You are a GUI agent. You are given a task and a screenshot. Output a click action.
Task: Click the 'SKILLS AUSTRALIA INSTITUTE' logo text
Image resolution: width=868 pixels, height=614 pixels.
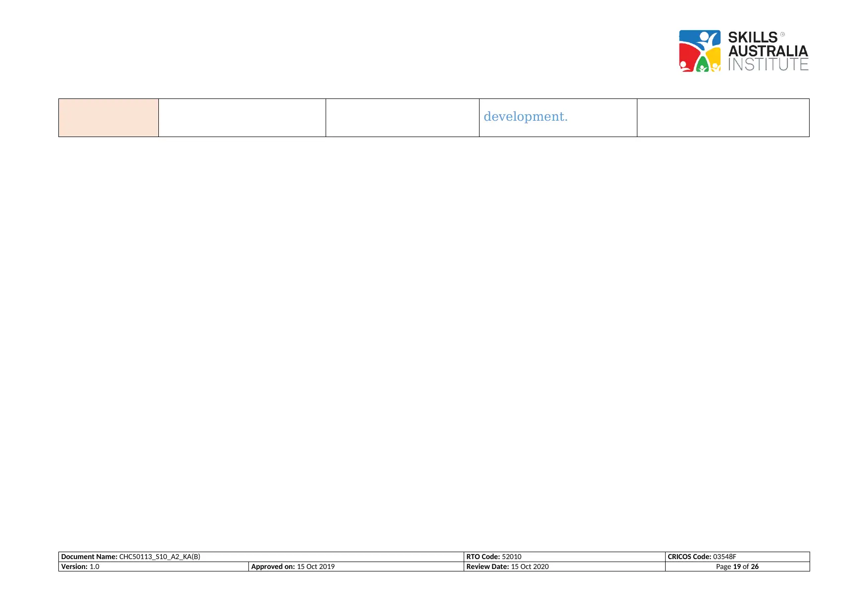pos(768,51)
